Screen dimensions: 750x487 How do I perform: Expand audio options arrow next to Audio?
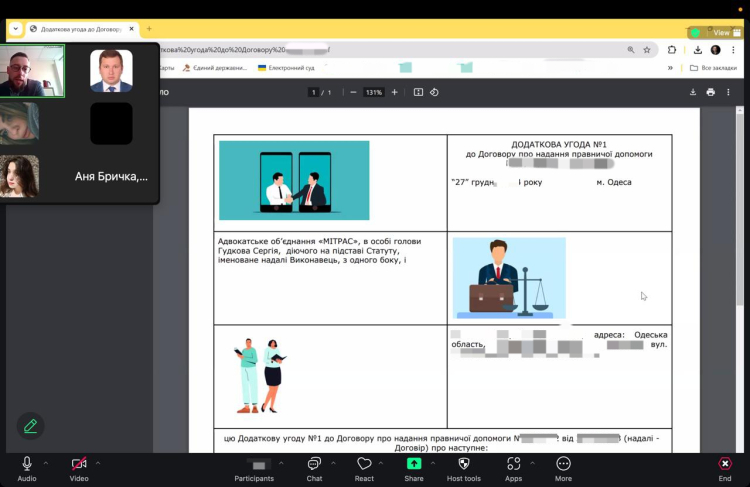[46, 463]
